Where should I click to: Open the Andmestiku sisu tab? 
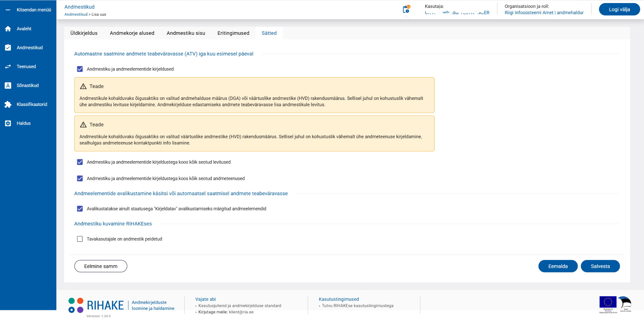(186, 33)
